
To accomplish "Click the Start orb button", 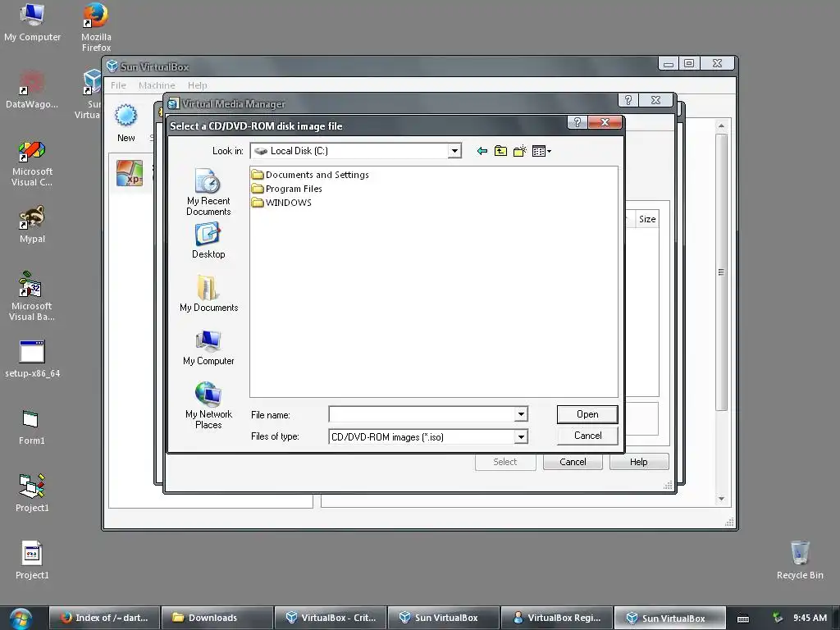I will (x=21, y=618).
